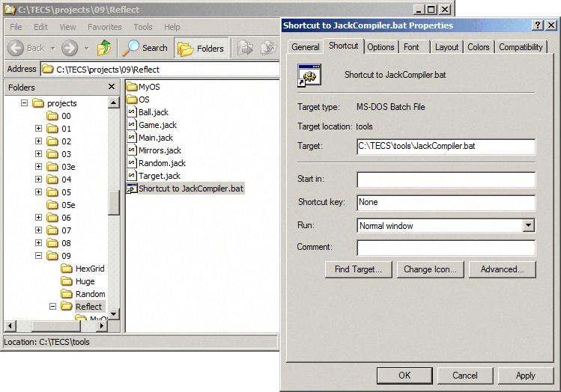Open the Search toolbar button

tap(145, 48)
